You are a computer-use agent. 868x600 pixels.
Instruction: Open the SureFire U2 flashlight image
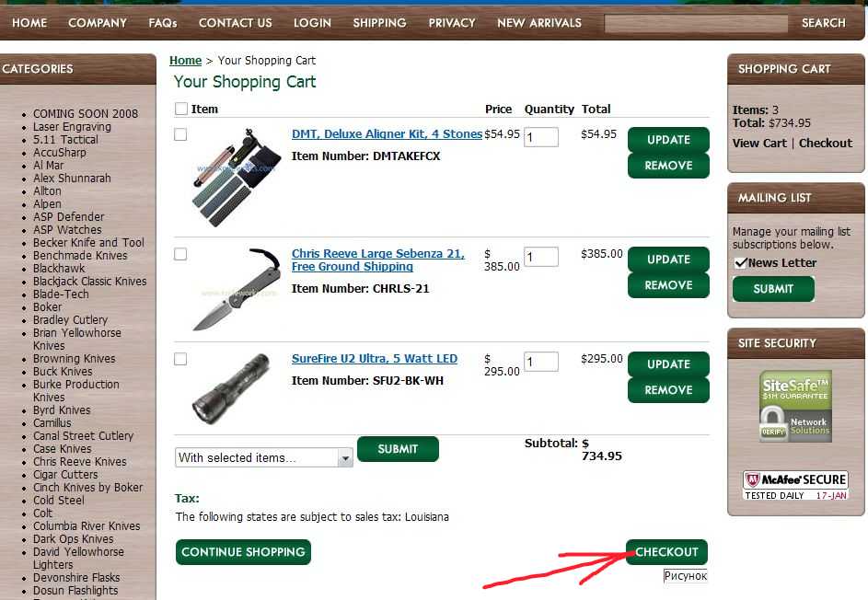point(230,388)
